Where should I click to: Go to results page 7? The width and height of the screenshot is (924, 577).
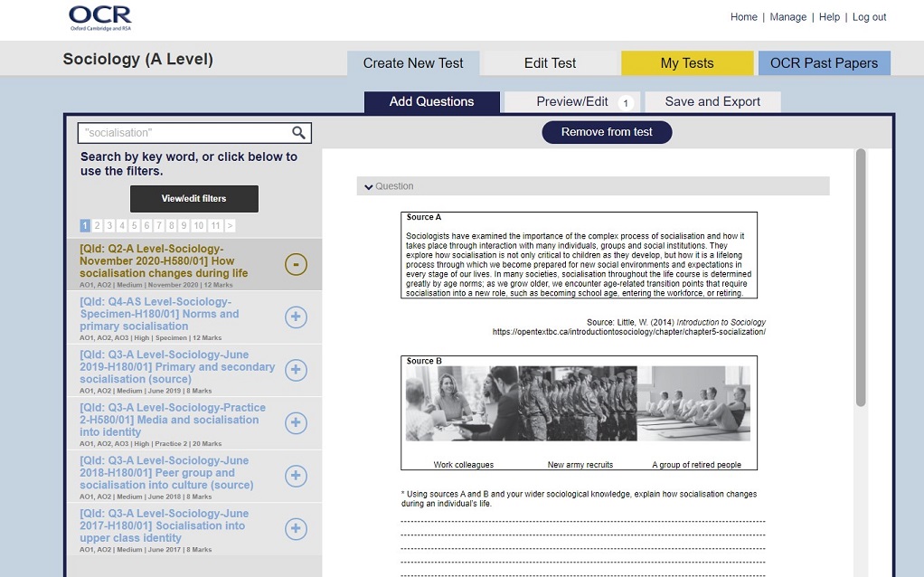pyautogui.click(x=159, y=225)
